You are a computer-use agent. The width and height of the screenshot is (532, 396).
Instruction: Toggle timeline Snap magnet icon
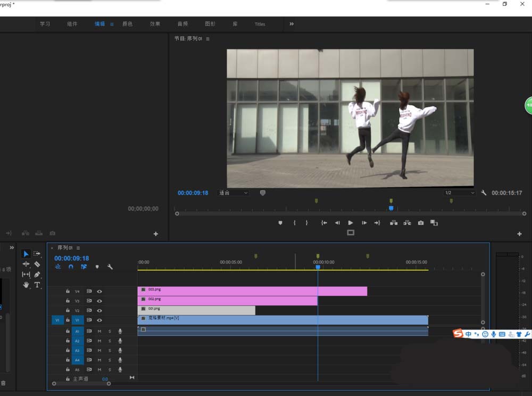(71, 267)
